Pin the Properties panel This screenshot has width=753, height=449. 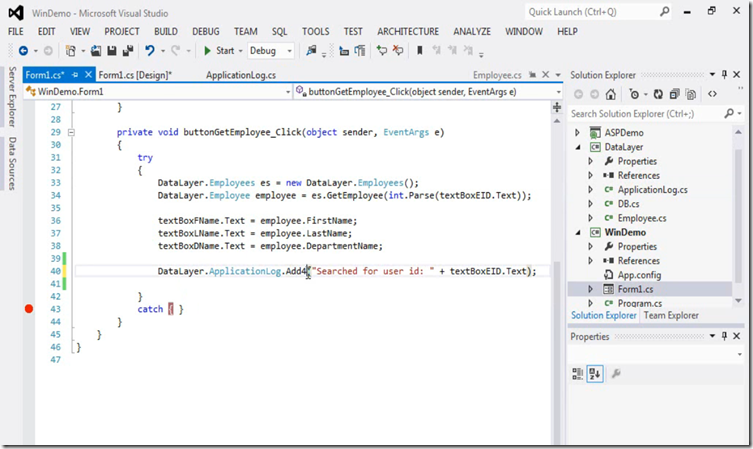(x=724, y=336)
